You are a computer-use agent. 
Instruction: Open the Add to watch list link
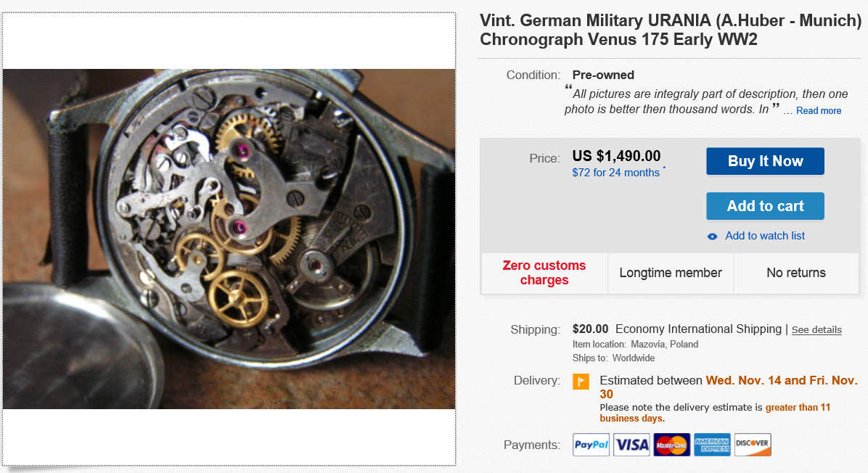pos(764,236)
